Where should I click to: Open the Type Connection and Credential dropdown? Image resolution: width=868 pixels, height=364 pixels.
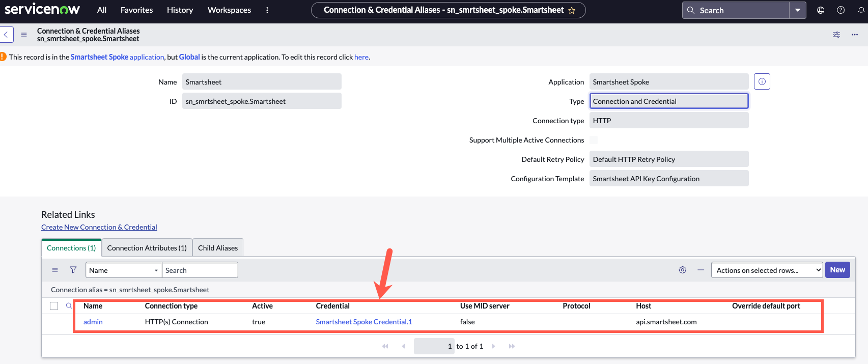point(669,101)
